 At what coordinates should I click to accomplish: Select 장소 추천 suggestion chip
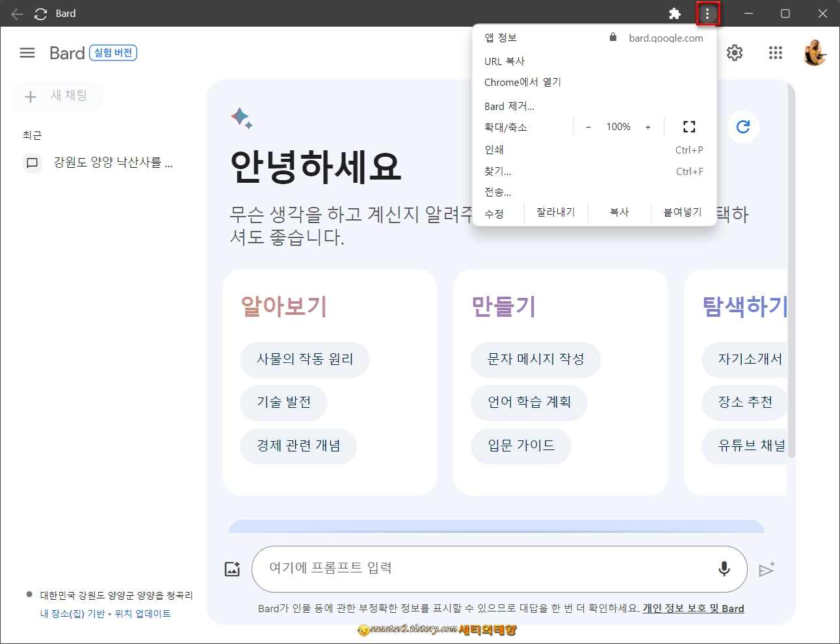pos(744,403)
